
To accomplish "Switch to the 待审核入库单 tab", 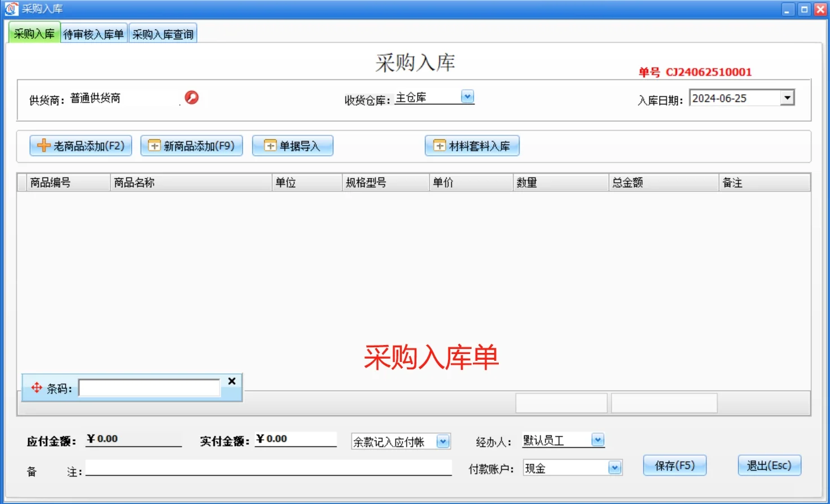I will click(x=94, y=32).
